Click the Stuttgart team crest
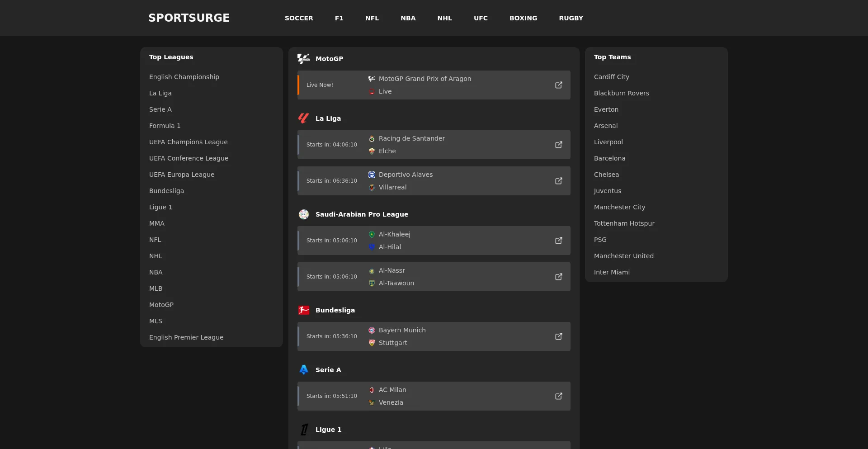The image size is (868, 449). (372, 343)
